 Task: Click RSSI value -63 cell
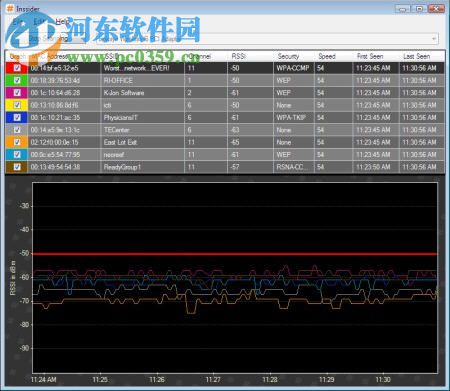[250, 130]
